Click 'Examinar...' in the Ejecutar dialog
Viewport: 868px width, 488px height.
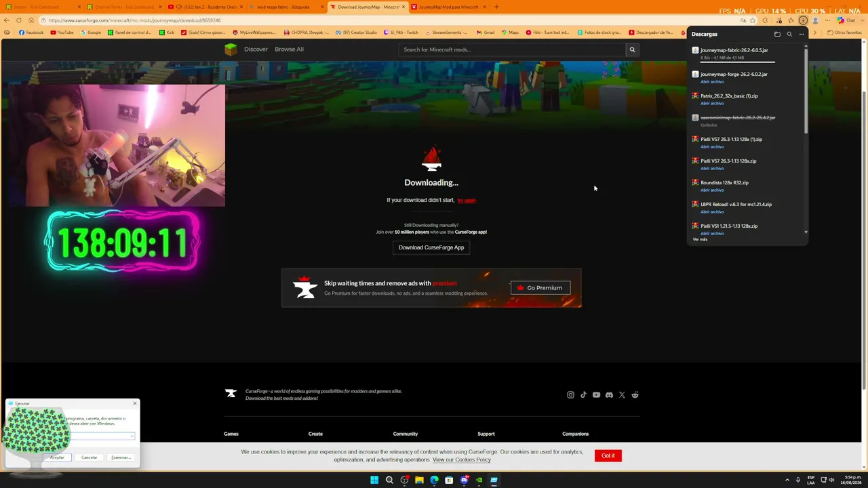121,457
